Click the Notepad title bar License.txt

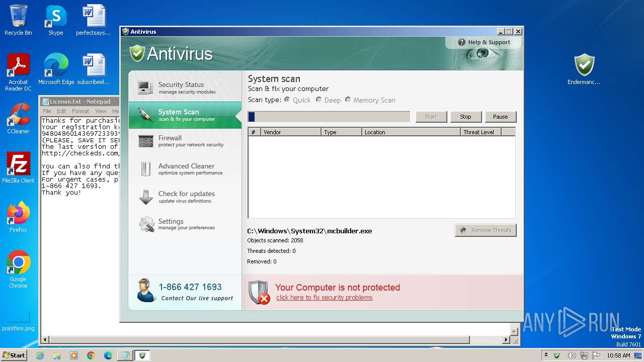point(80,102)
